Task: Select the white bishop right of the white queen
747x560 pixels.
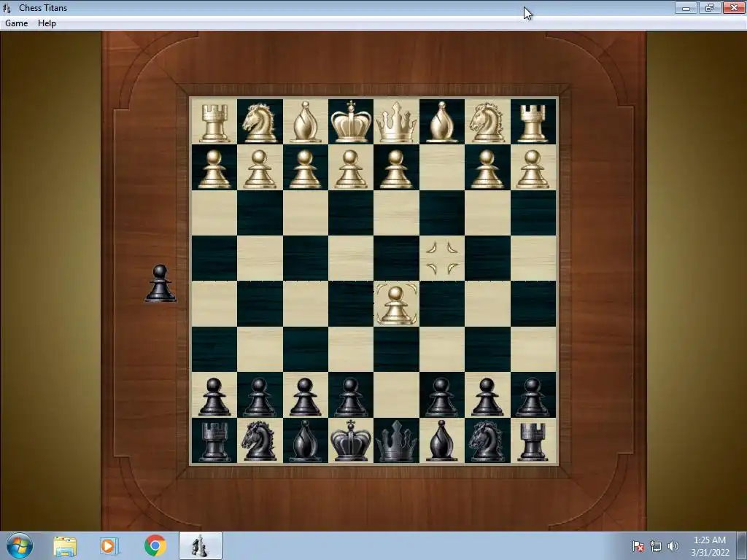Action: (441, 122)
